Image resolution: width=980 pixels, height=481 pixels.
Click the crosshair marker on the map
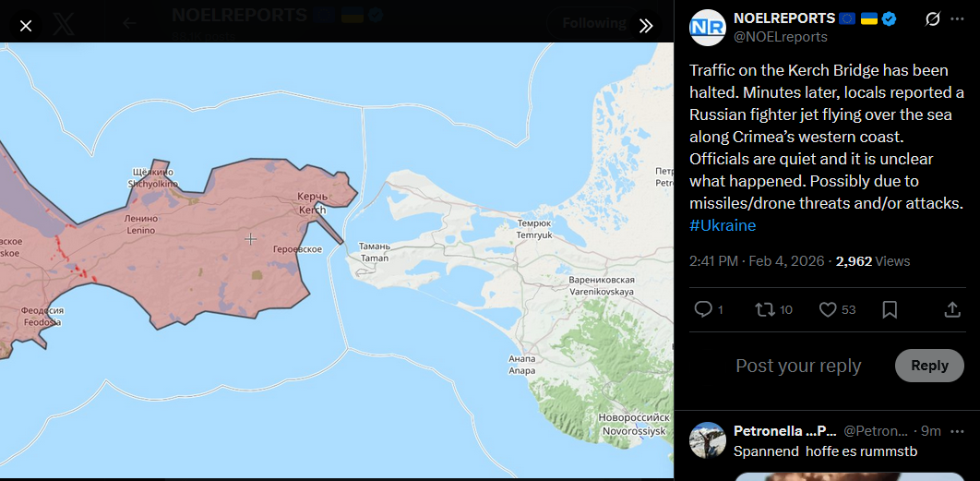click(251, 238)
